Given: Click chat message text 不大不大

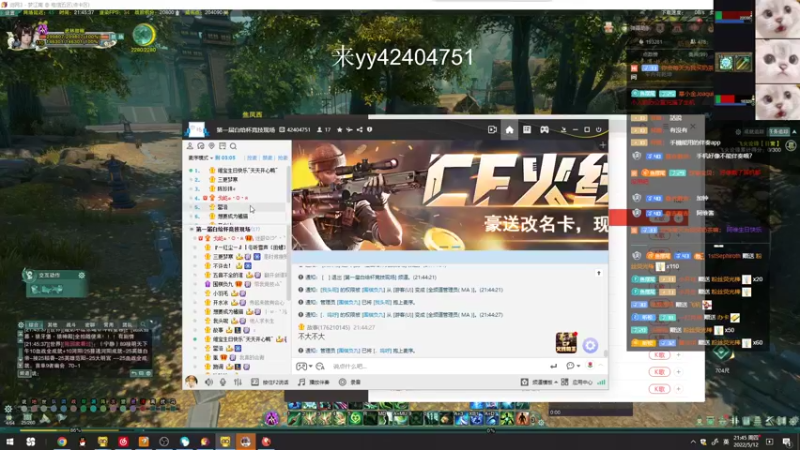Looking at the screenshot, I should [x=311, y=337].
